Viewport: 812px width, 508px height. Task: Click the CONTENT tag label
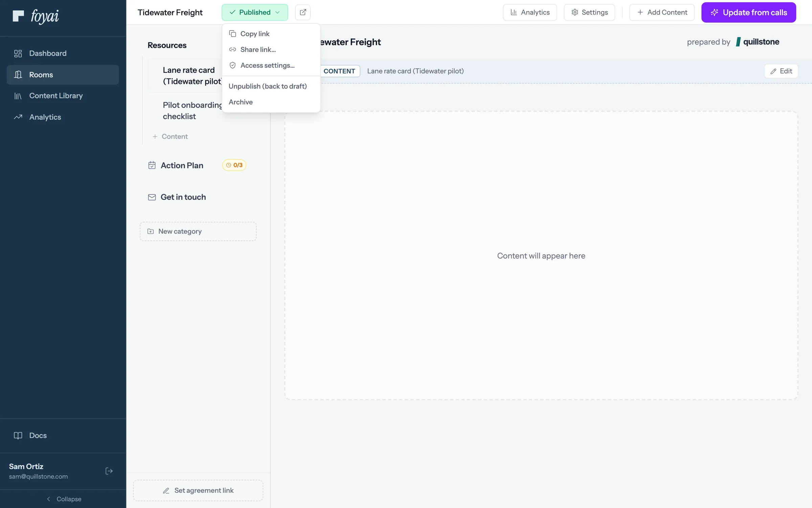tap(339, 71)
